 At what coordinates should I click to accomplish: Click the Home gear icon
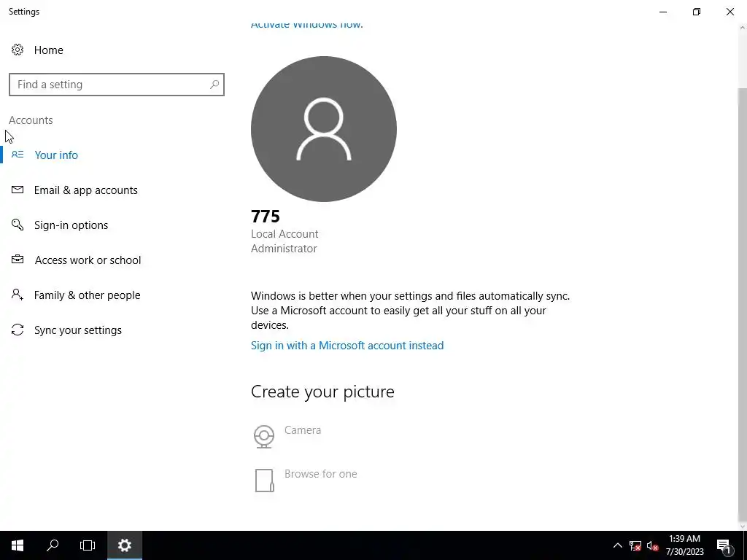[18, 50]
